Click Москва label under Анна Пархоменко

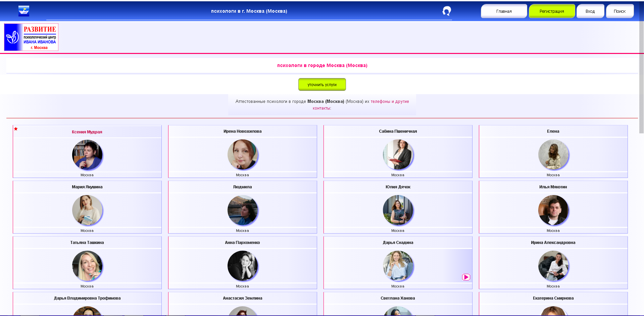click(242, 286)
